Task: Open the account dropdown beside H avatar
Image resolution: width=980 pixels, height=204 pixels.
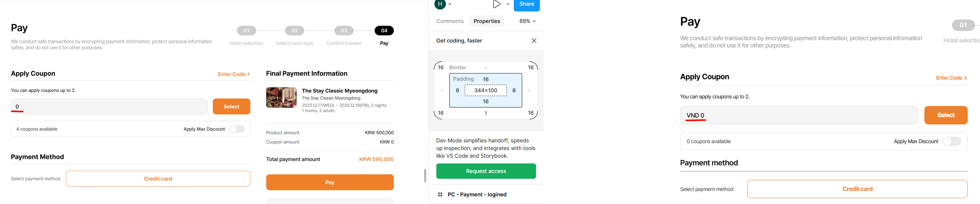Action: coord(450,4)
